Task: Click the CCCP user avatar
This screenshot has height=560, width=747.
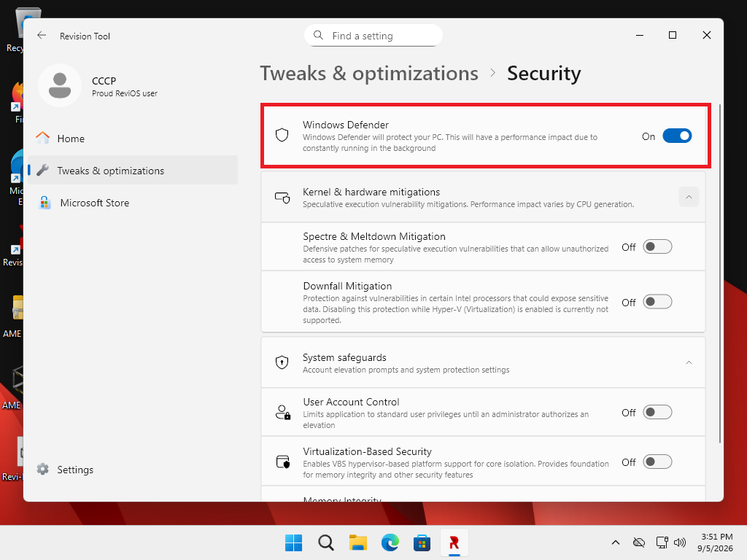Action: 60,86
